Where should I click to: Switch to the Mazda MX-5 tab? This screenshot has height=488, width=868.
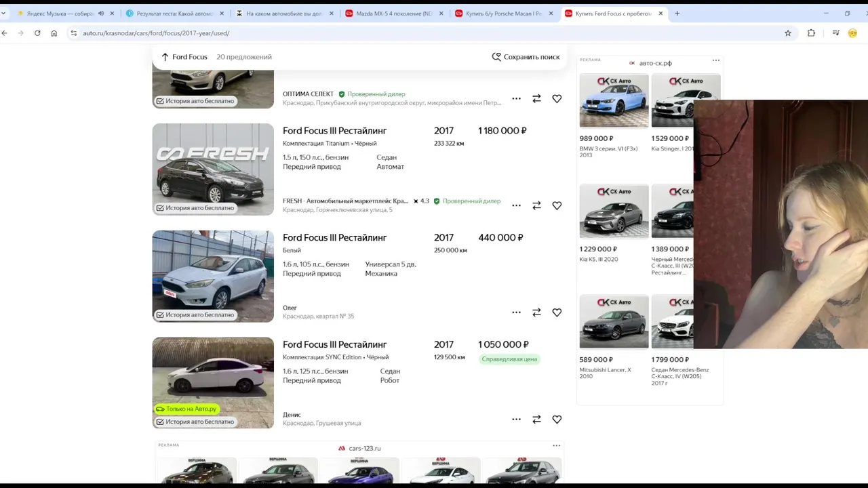coord(394,14)
